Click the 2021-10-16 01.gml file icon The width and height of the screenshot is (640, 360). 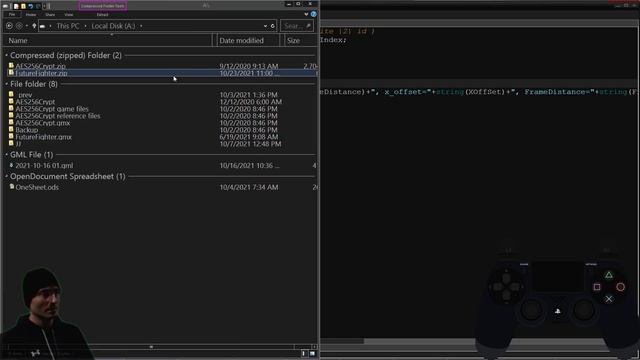click(11, 165)
